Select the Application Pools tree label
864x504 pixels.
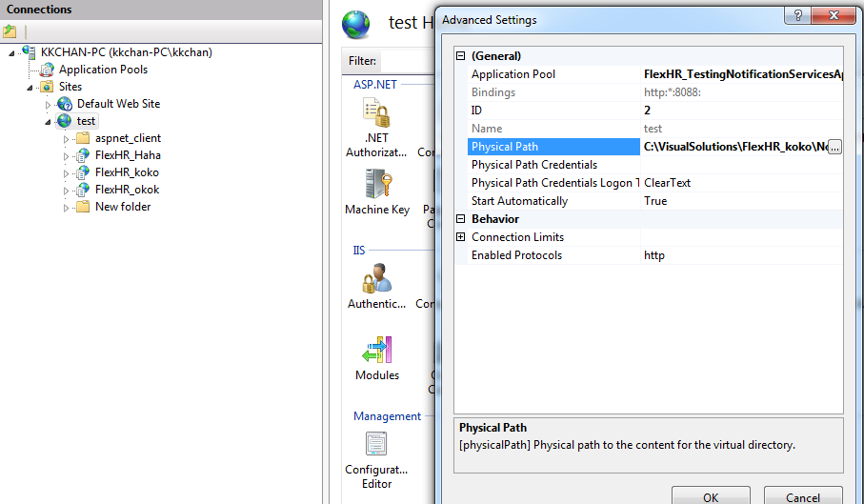[104, 70]
